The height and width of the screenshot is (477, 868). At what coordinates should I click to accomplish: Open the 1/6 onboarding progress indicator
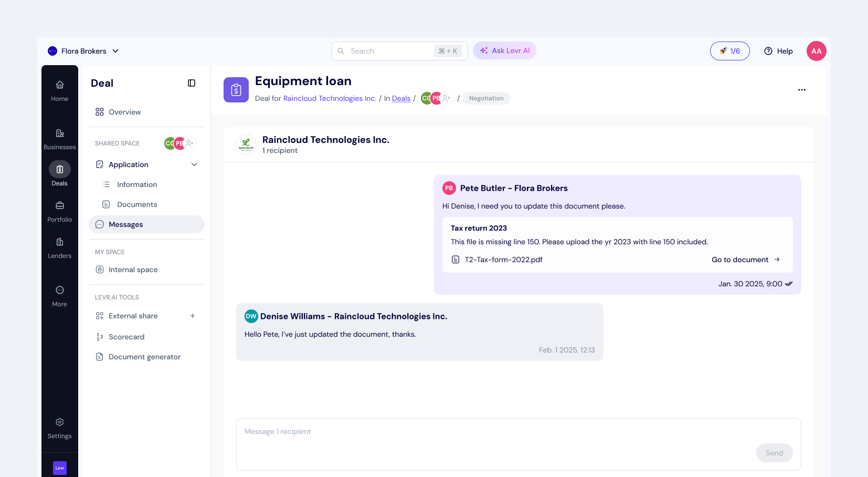click(x=729, y=51)
